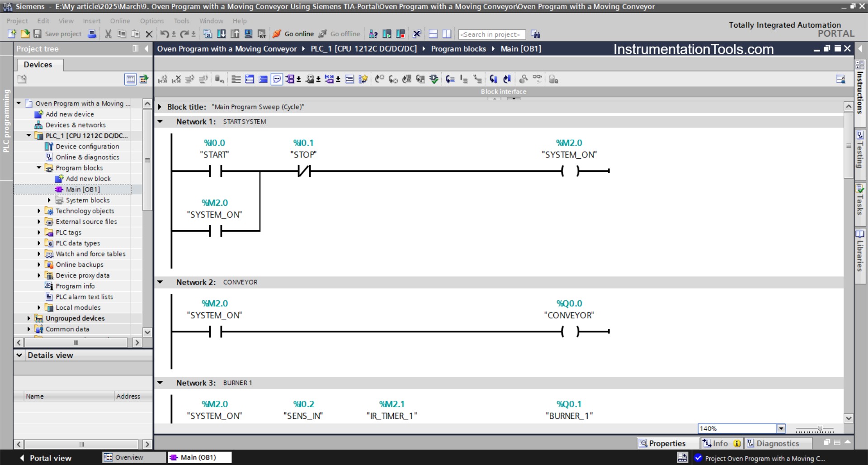Open the zoom level dropdown showing 140%

[x=781, y=428]
